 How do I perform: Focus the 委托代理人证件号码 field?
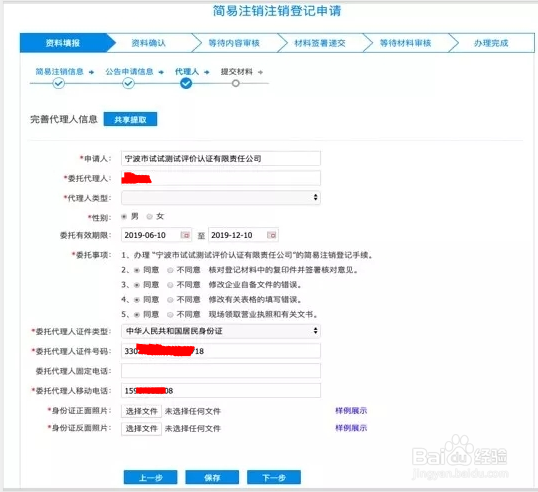point(221,351)
